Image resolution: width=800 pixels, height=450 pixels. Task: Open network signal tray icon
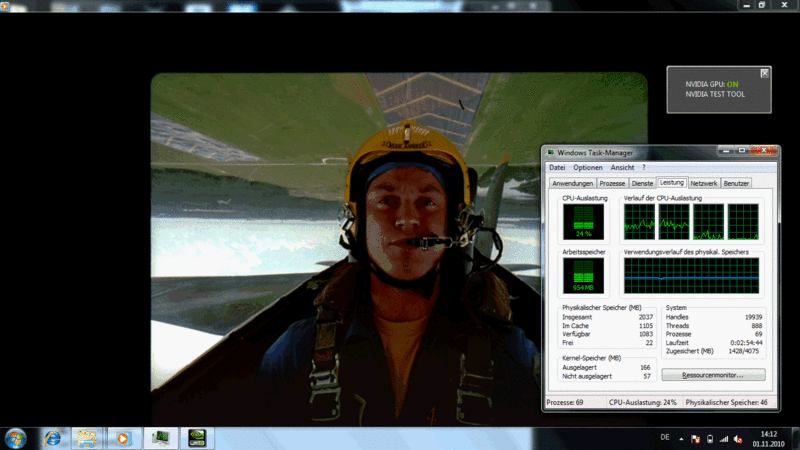coord(723,439)
